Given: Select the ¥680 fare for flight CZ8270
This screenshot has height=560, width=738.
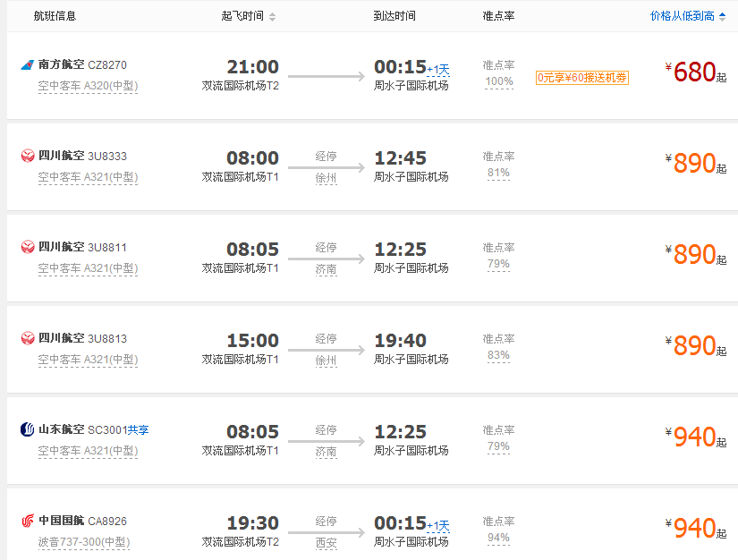Looking at the screenshot, I should click(x=696, y=72).
